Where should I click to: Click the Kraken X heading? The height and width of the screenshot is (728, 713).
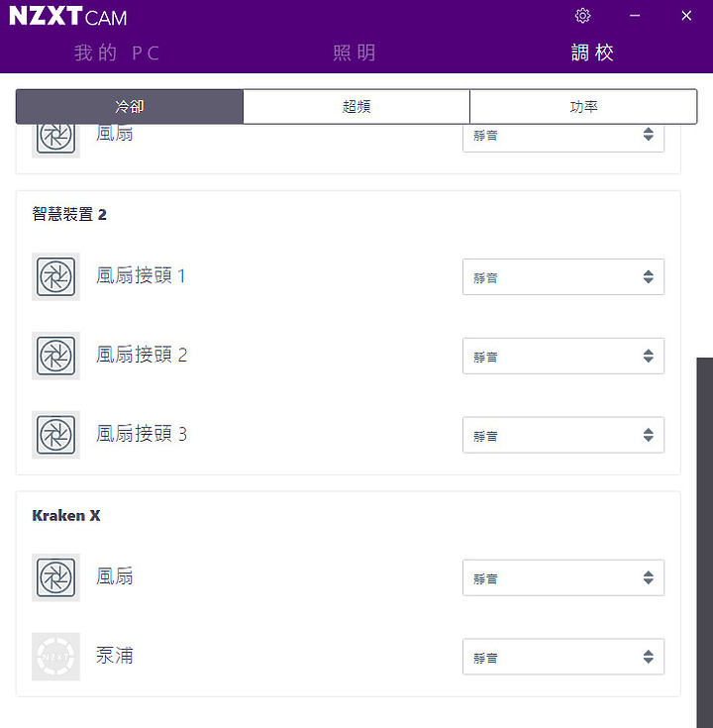66,515
